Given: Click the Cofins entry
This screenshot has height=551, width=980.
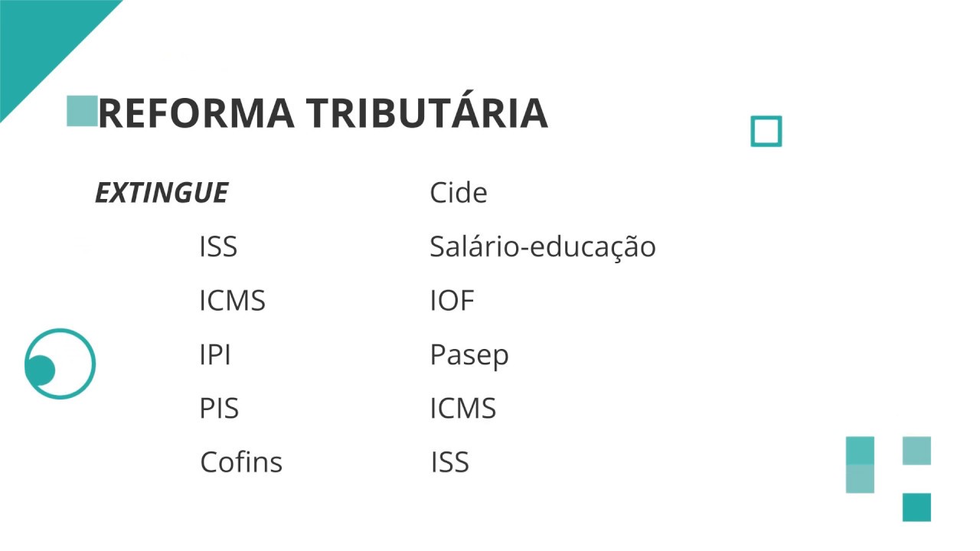Looking at the screenshot, I should tap(241, 463).
